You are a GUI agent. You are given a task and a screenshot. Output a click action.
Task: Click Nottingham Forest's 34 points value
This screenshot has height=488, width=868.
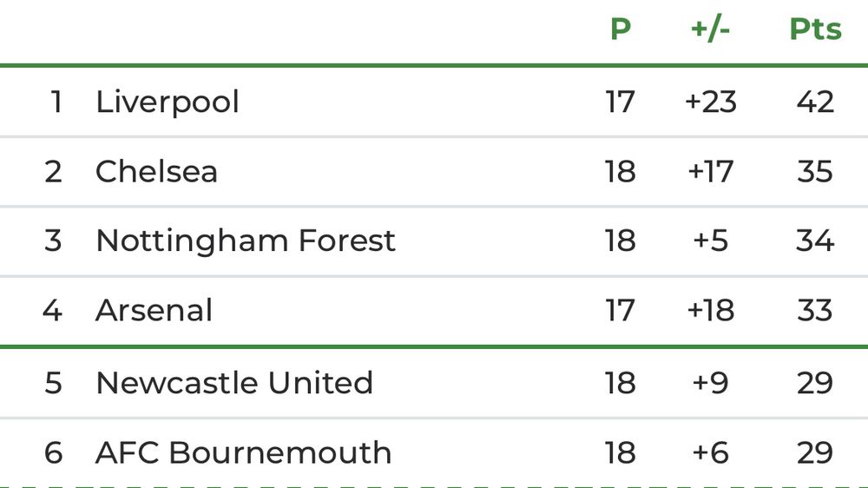(x=815, y=241)
